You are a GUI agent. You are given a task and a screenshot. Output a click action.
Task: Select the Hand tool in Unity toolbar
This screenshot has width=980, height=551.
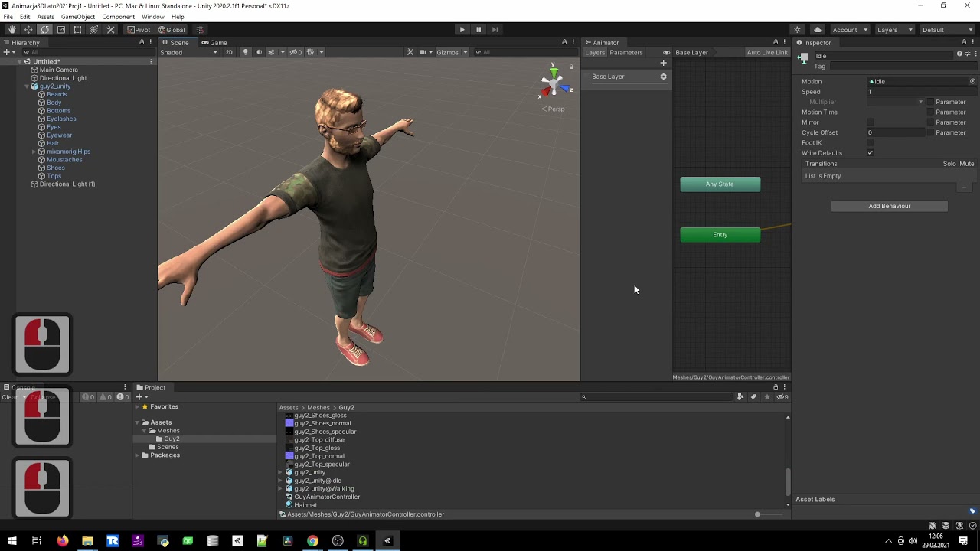coord(11,30)
